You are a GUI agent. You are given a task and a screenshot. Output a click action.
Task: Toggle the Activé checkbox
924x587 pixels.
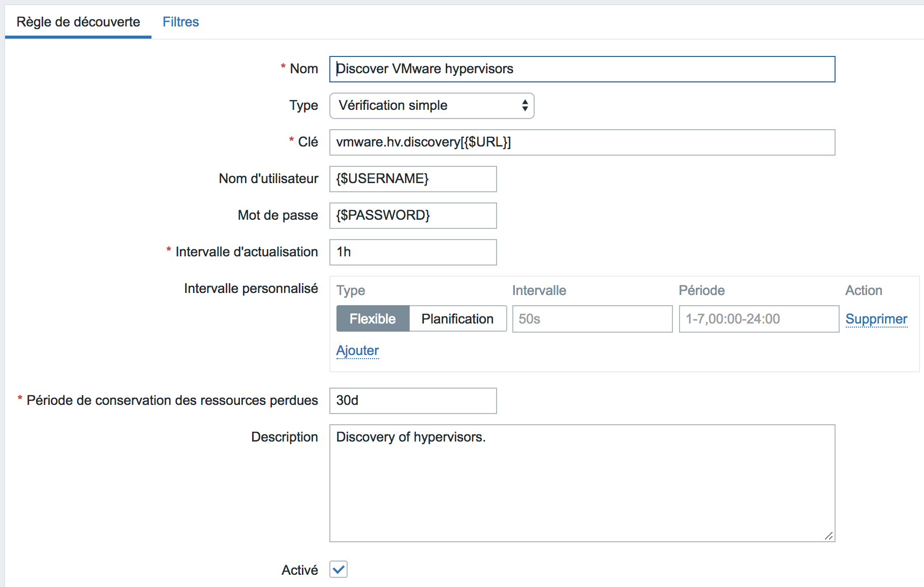(338, 570)
